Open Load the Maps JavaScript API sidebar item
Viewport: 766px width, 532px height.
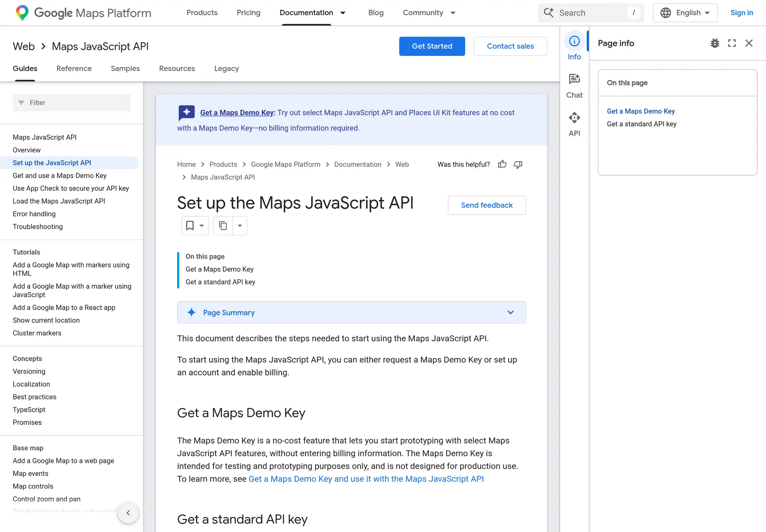(59, 201)
